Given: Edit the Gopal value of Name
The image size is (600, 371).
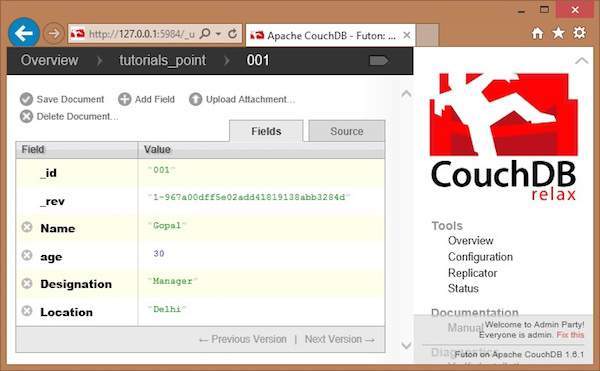Looking at the screenshot, I should 167,226.
